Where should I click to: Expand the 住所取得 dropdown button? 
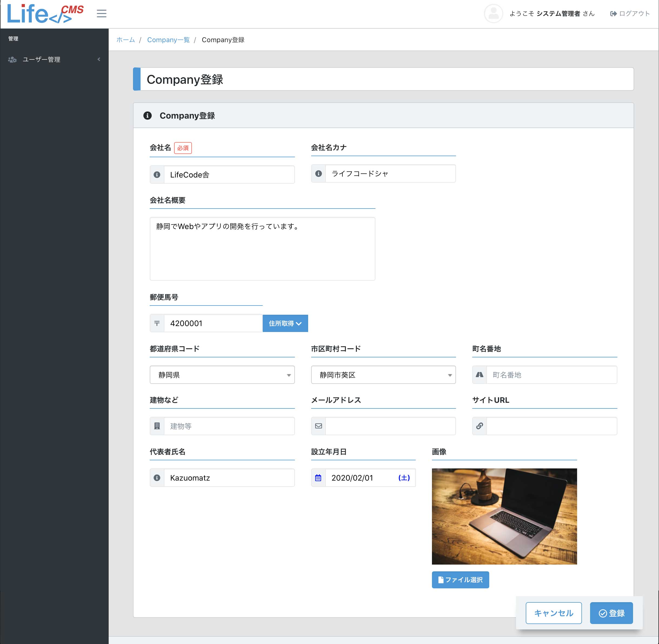tap(285, 323)
